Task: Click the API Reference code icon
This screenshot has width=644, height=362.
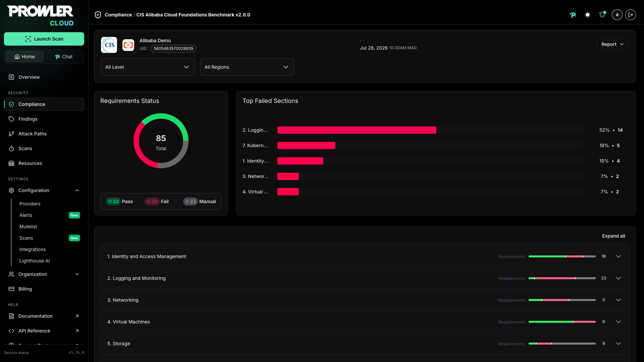Action: point(11,331)
